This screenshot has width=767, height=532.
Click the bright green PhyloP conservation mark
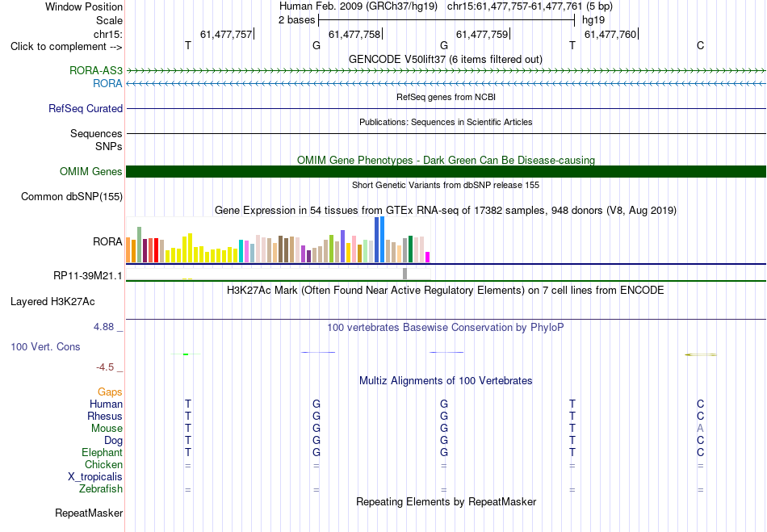click(x=186, y=354)
